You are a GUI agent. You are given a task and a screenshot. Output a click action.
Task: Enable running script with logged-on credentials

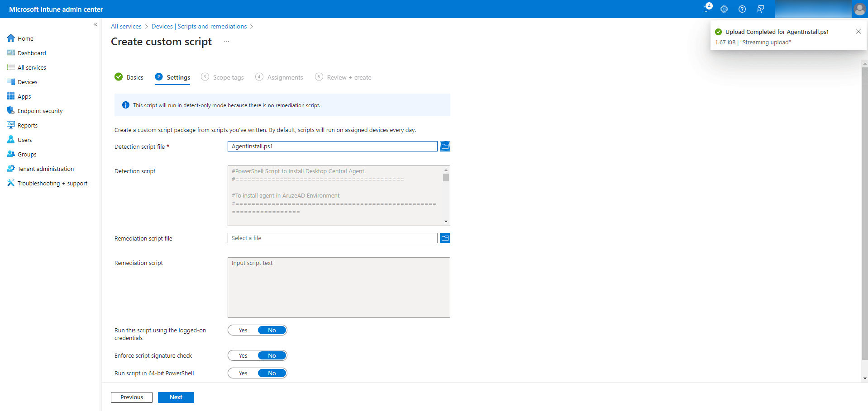coord(243,330)
